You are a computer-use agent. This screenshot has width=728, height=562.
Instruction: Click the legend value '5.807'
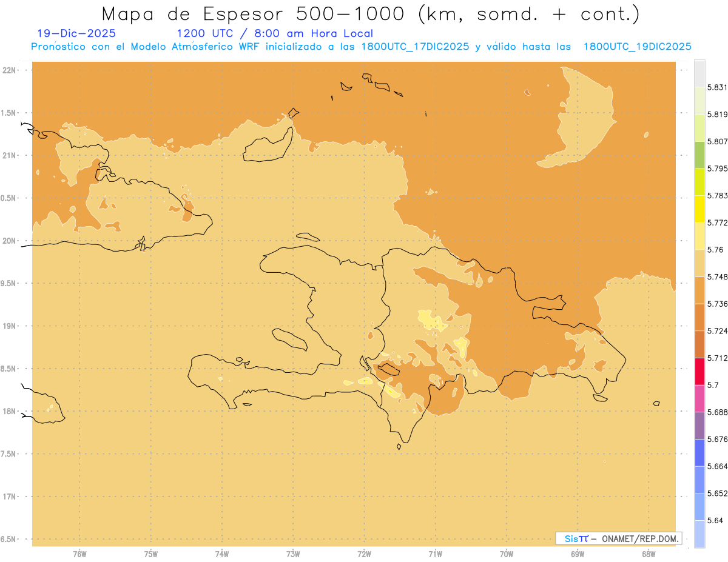pos(717,141)
